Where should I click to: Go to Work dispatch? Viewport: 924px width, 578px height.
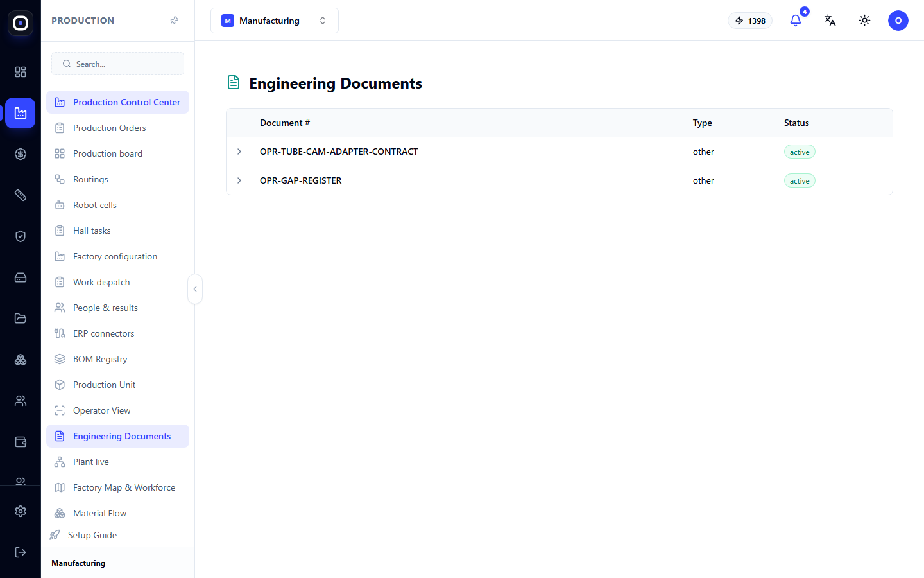point(117,282)
